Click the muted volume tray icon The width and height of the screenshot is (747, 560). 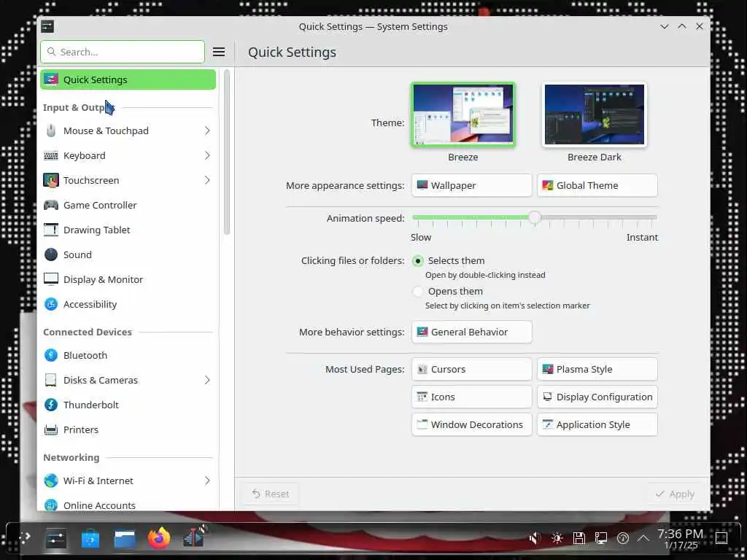coord(535,539)
